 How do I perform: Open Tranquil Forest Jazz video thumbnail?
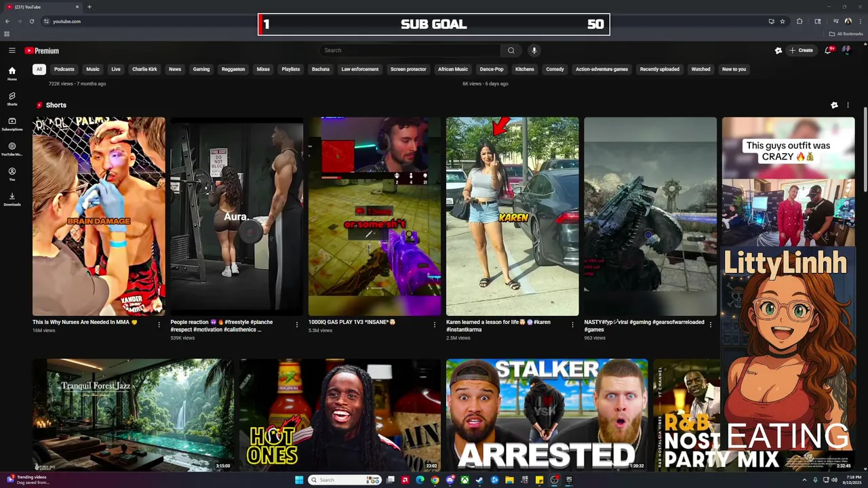click(x=133, y=415)
